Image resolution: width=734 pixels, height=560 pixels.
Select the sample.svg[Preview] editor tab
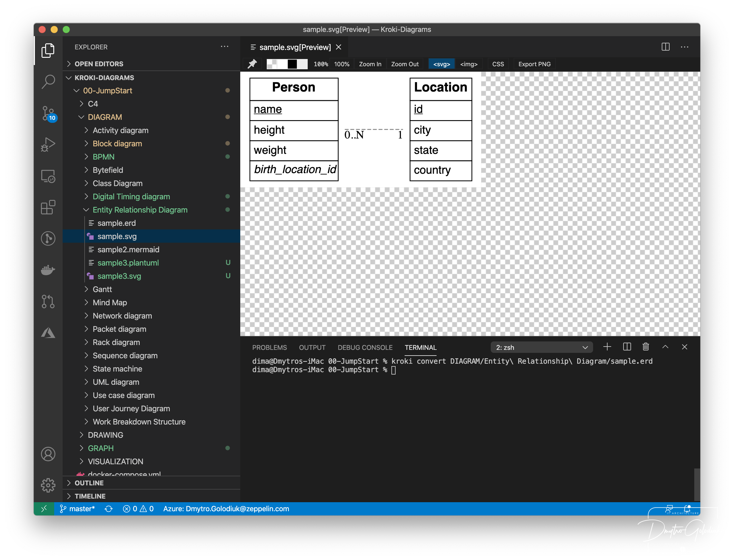click(x=295, y=47)
